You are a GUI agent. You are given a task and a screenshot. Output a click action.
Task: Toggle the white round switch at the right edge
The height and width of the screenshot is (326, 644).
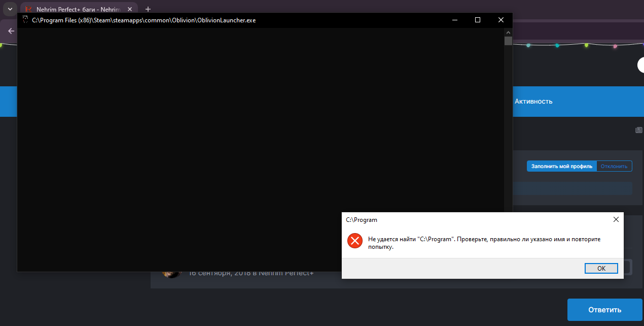(x=641, y=65)
